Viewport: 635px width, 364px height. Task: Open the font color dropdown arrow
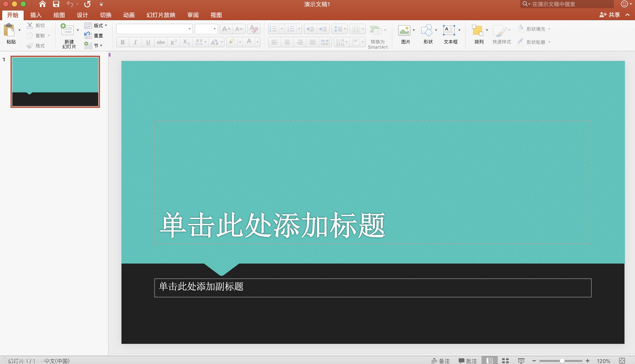(x=257, y=42)
